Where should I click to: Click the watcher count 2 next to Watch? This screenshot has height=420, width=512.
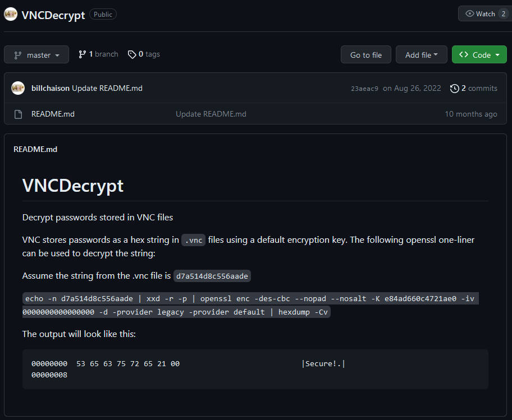tap(504, 13)
